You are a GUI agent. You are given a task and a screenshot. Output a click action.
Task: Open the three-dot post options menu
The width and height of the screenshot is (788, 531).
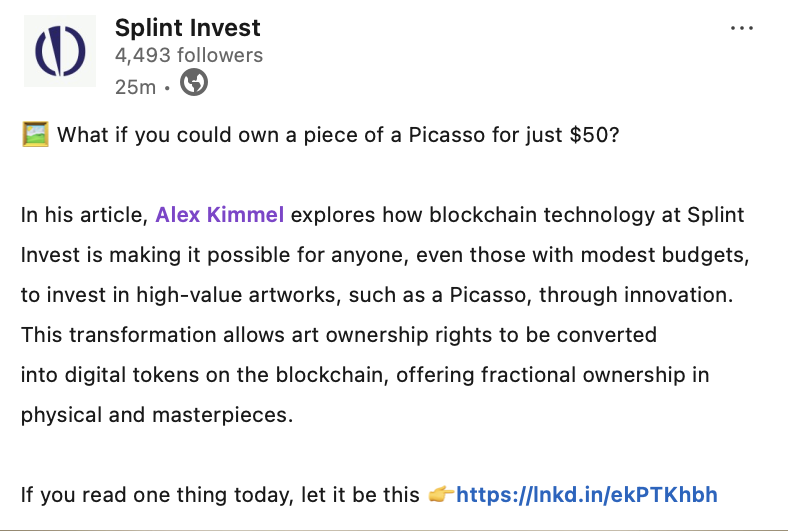coord(742,28)
